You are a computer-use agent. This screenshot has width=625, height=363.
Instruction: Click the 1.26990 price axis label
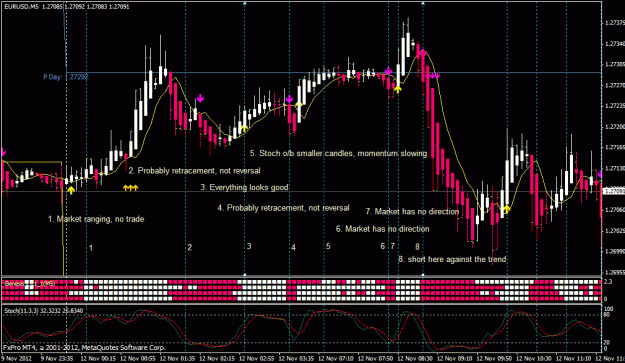pos(614,251)
